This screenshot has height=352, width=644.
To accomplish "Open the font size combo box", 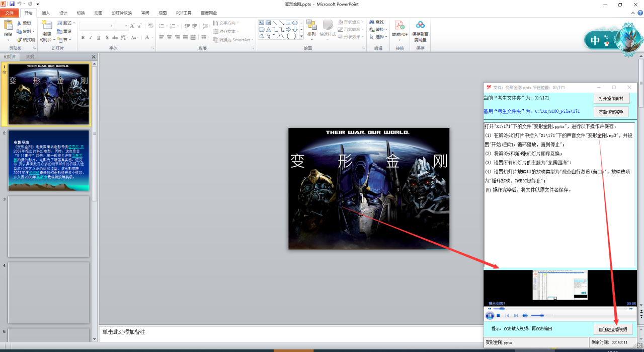I will 121,26.
